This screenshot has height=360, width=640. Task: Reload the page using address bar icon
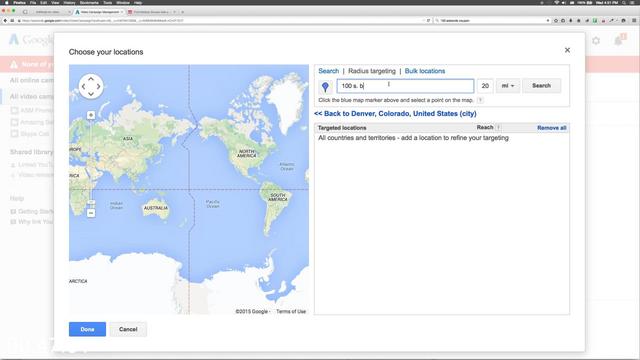pyautogui.click(x=428, y=20)
